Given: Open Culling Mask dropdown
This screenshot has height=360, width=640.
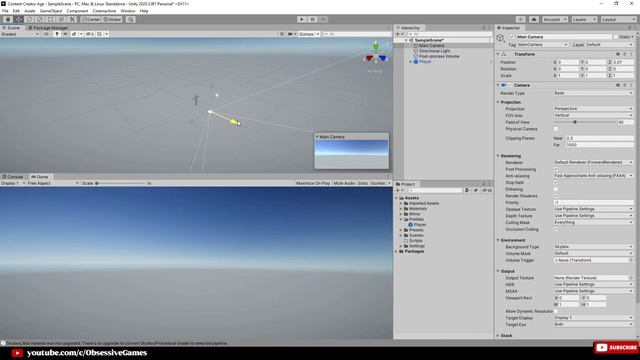Looking at the screenshot, I should tap(593, 222).
